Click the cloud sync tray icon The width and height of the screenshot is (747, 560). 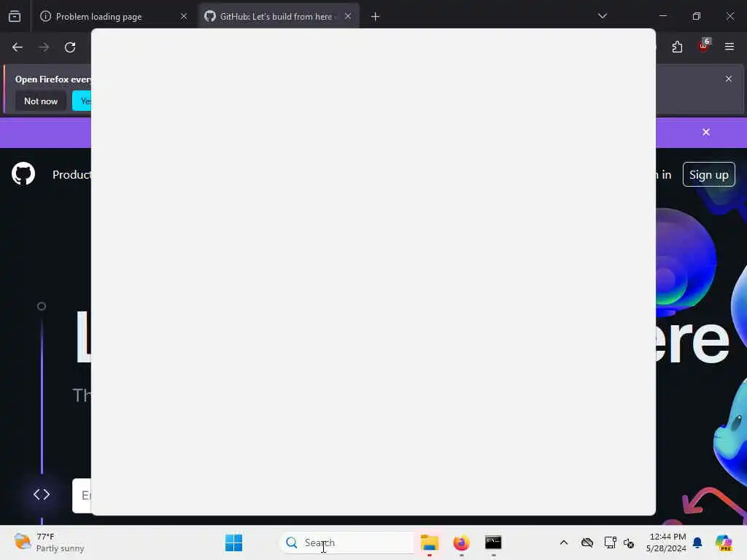(x=587, y=542)
